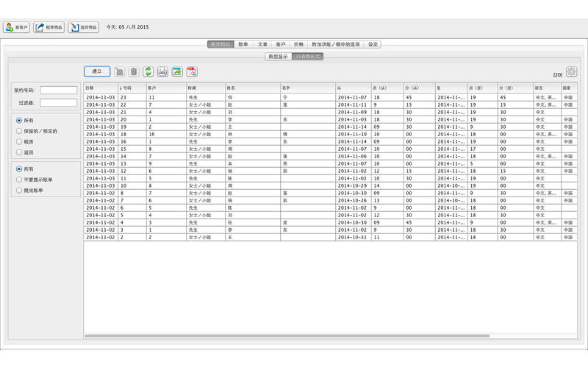Open the 设定 tab
Viewport: 588px width, 368px height.
tap(373, 44)
